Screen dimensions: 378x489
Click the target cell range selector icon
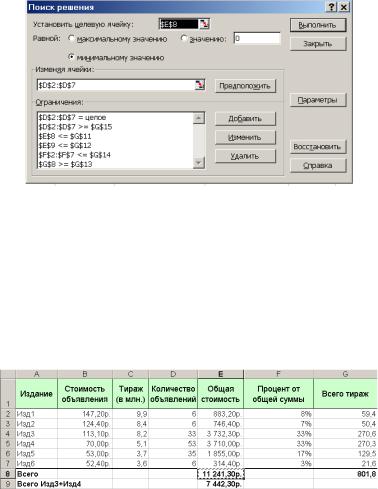click(203, 24)
